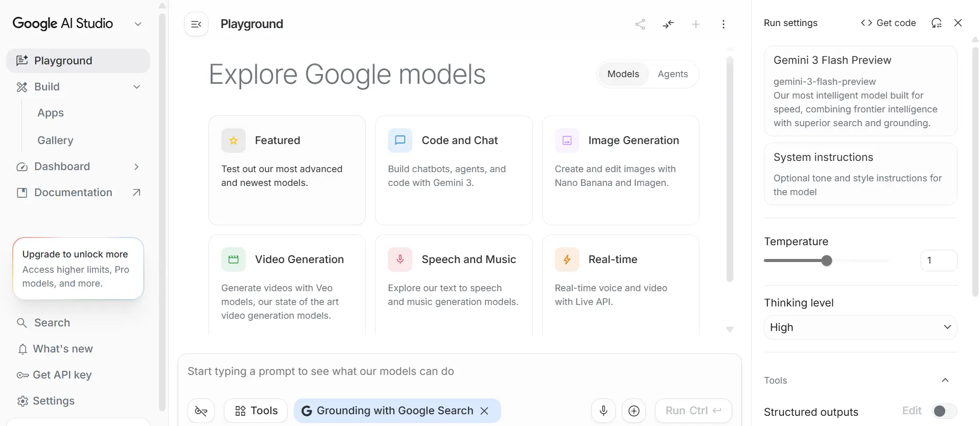The image size is (980, 426).
Task: Click the Image Generation picture icon
Action: click(x=567, y=140)
